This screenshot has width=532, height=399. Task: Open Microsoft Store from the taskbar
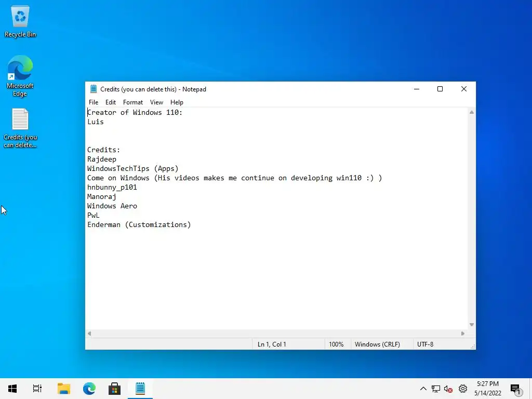[x=115, y=389]
